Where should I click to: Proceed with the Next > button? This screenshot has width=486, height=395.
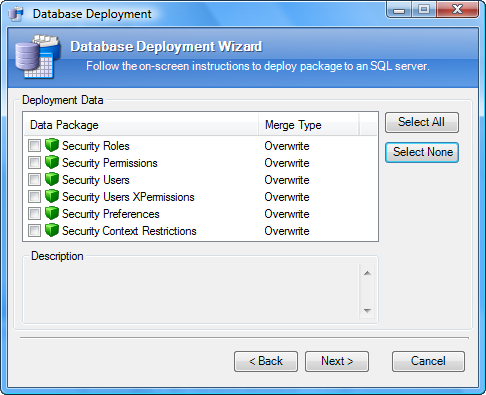click(337, 361)
